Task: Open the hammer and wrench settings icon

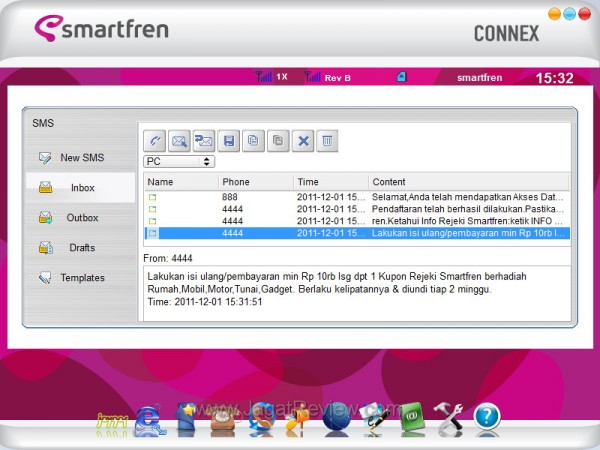Action: pyautogui.click(x=449, y=418)
